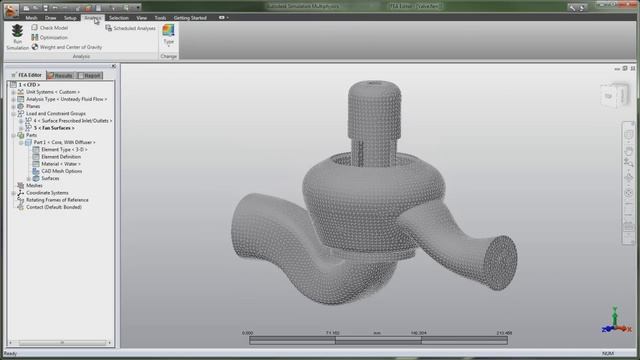Click the Meshes node icon
640x360 pixels.
point(20,186)
